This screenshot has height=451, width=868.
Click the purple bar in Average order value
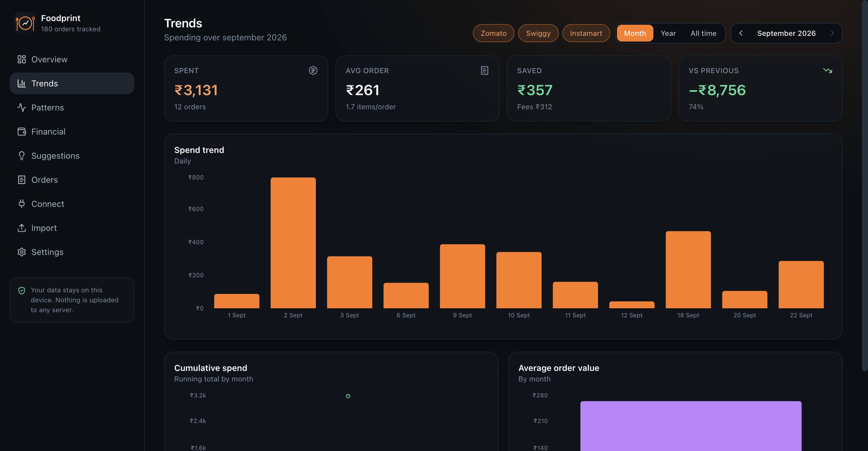click(x=691, y=426)
